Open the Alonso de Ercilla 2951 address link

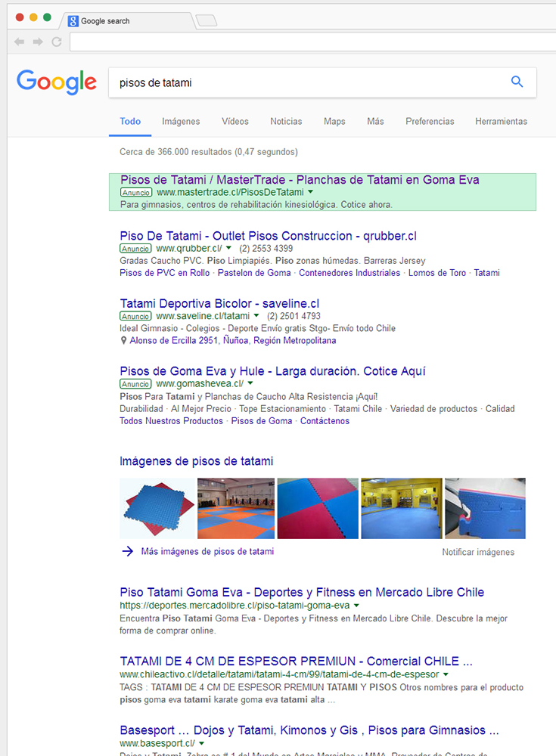coord(233,341)
